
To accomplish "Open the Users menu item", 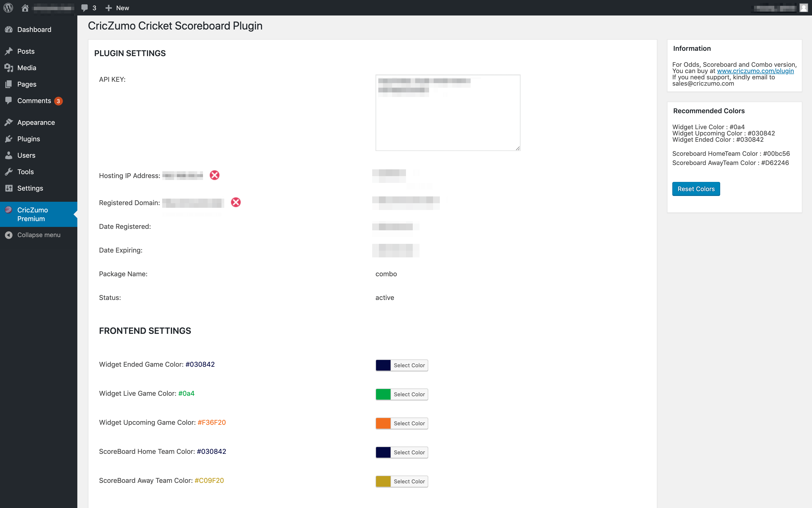I will pyautogui.click(x=39, y=156).
